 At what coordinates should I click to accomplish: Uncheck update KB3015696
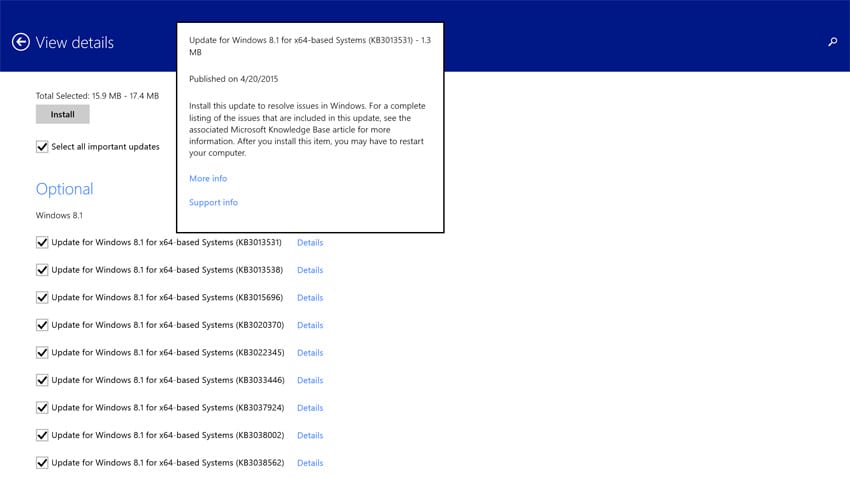click(x=42, y=298)
